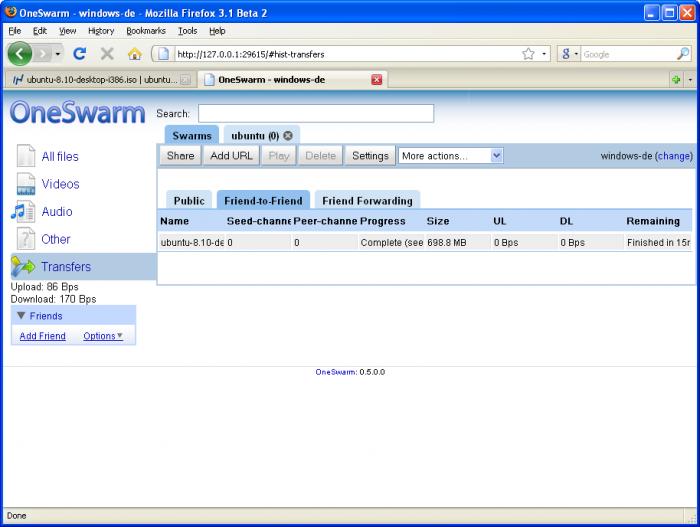Screen dimensions: 700x527
Task: Click the Delete button
Action: [321, 156]
